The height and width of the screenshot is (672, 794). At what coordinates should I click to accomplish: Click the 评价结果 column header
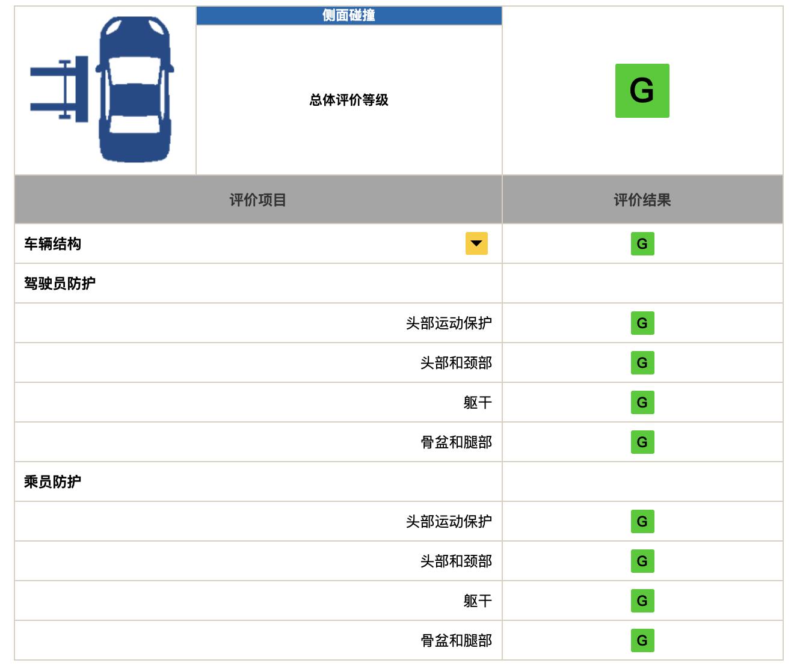point(642,200)
